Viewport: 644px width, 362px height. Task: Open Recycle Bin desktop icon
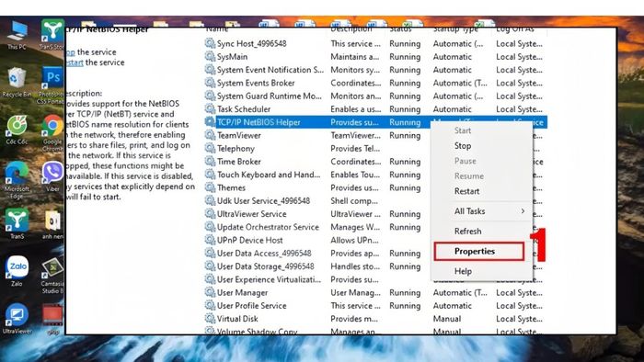point(17,82)
